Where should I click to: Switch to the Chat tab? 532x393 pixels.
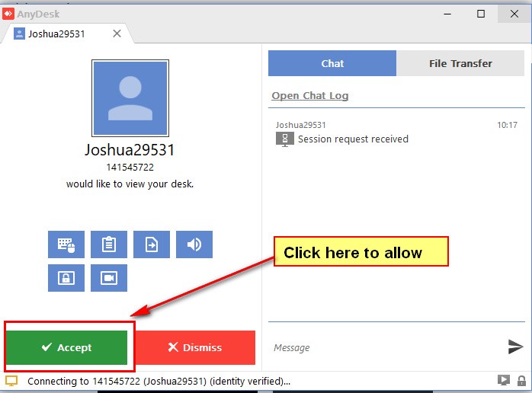tap(332, 63)
